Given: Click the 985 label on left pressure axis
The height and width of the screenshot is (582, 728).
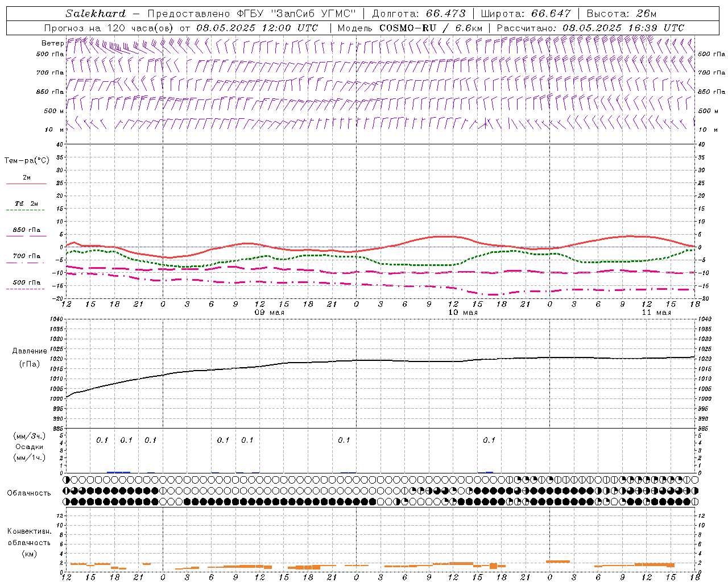Looking at the screenshot, I should pos(58,429).
